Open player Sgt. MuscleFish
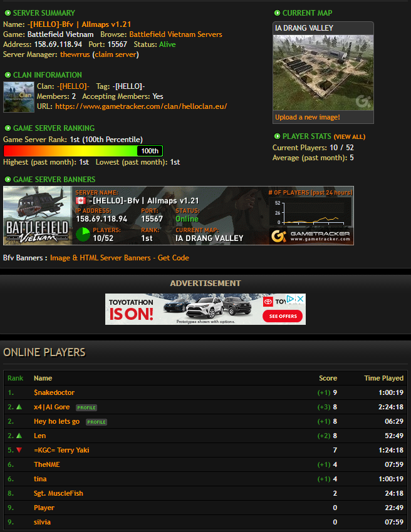The width and height of the screenshot is (411, 532). point(58,493)
